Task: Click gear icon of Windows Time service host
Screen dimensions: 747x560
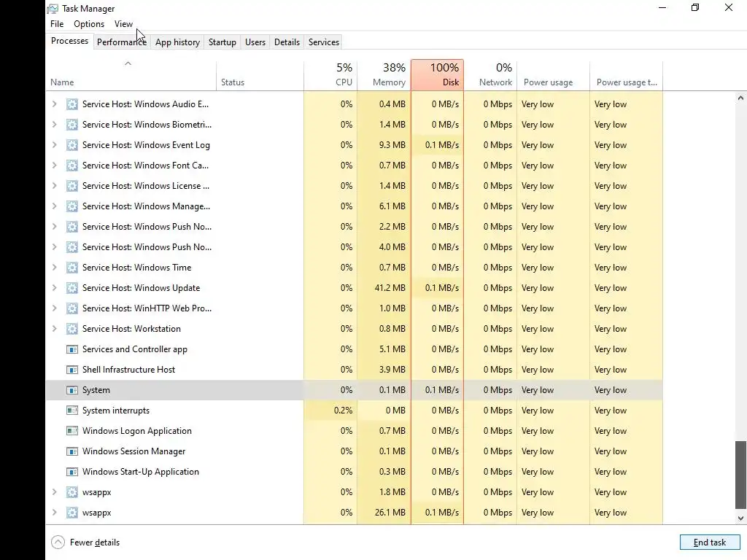Action: (72, 268)
